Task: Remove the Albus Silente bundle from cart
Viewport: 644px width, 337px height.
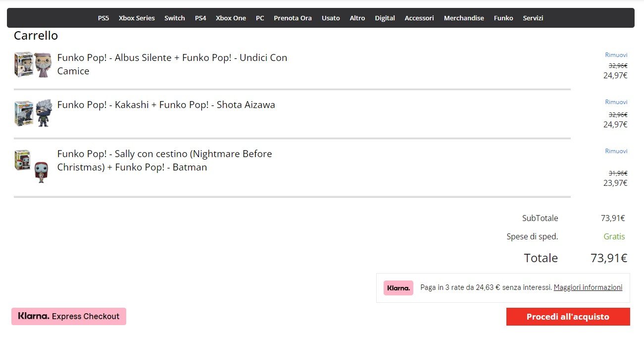Action: (616, 55)
